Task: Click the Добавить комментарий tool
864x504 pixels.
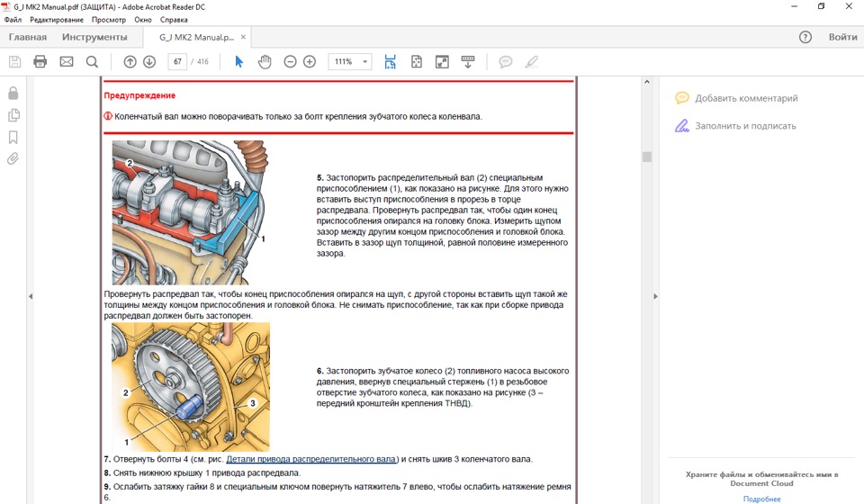Action: point(736,98)
